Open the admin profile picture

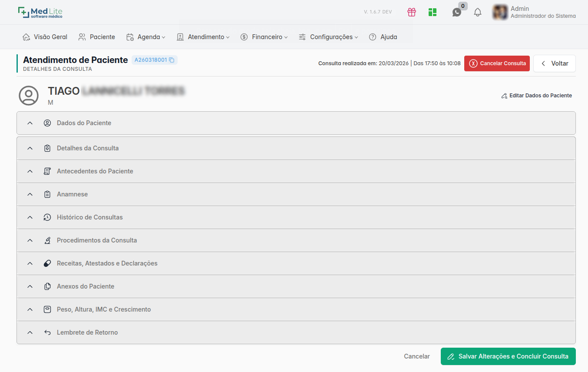coord(500,12)
